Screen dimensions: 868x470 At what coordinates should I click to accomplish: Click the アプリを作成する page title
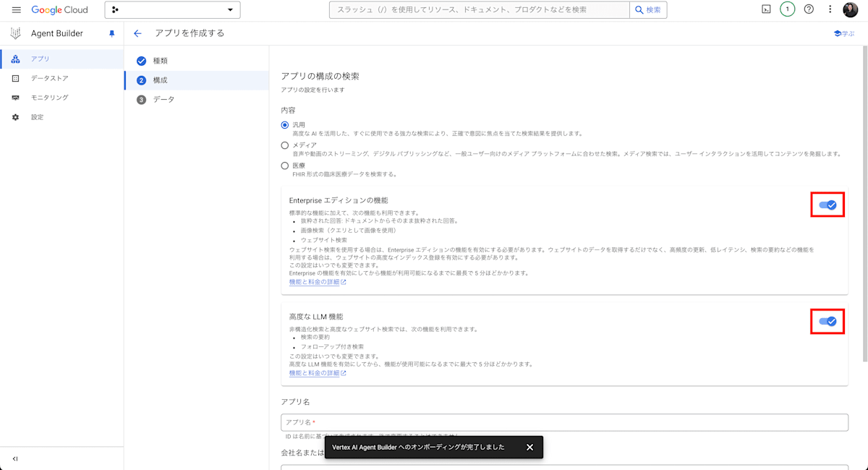pos(190,33)
